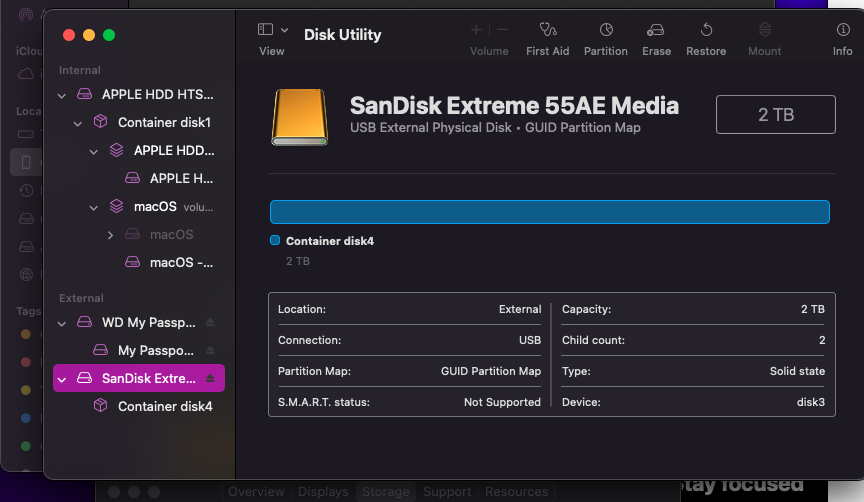Image resolution: width=864 pixels, height=502 pixels.
Task: Click the Erase disk icon
Action: pyautogui.click(x=656, y=31)
